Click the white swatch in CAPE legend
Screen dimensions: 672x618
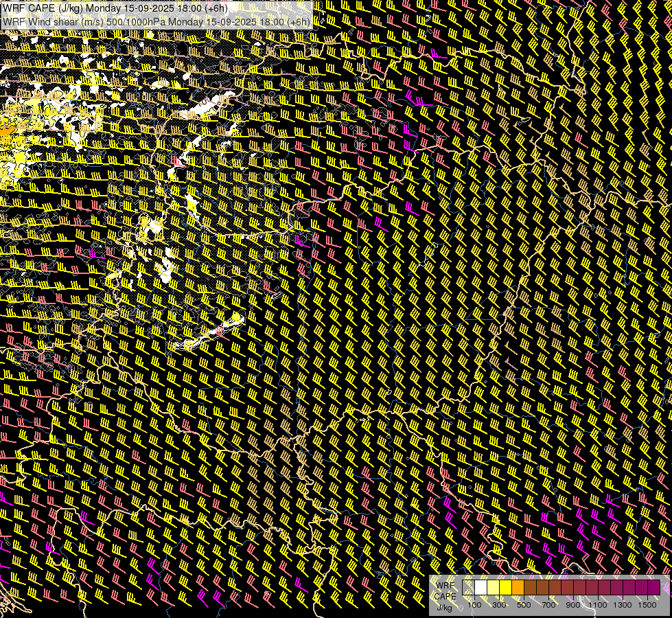[x=481, y=588]
